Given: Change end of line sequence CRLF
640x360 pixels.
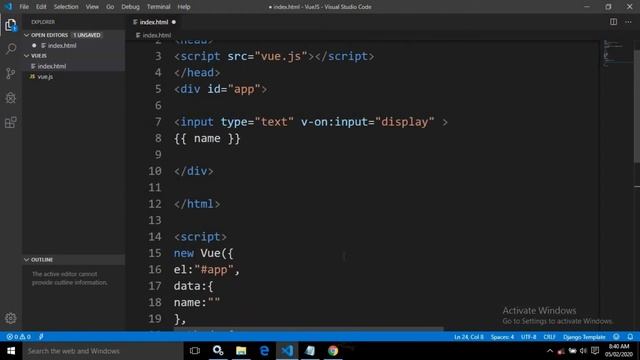Looking at the screenshot, I should [x=549, y=337].
